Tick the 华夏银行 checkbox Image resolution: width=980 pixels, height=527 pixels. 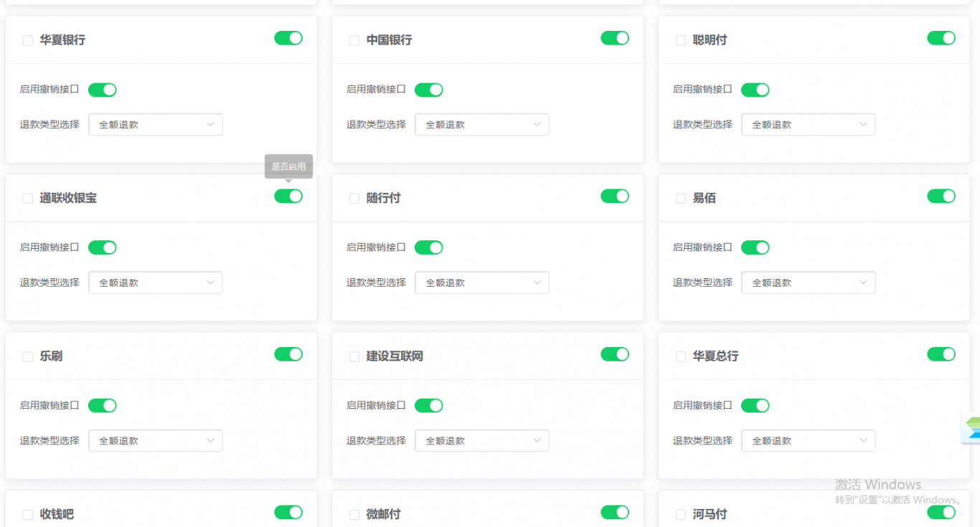pos(27,41)
